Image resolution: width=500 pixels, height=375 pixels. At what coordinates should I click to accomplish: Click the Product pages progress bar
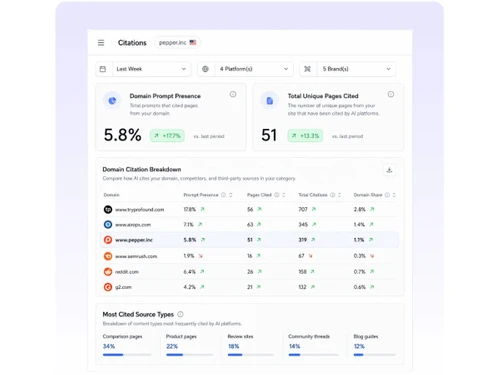pos(189,355)
